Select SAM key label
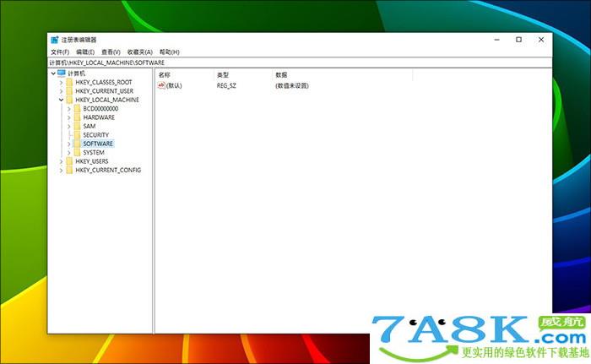This screenshot has height=364, width=591. (89, 127)
